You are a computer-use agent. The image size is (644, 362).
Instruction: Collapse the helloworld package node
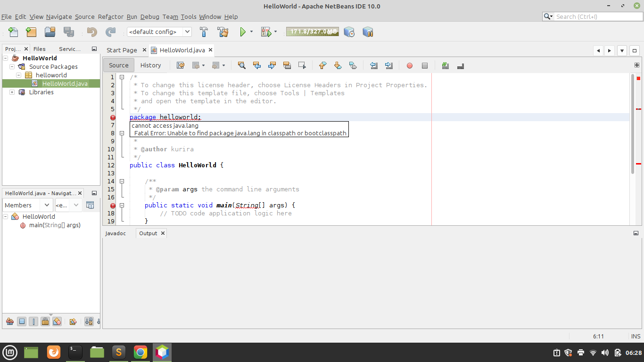click(18, 75)
